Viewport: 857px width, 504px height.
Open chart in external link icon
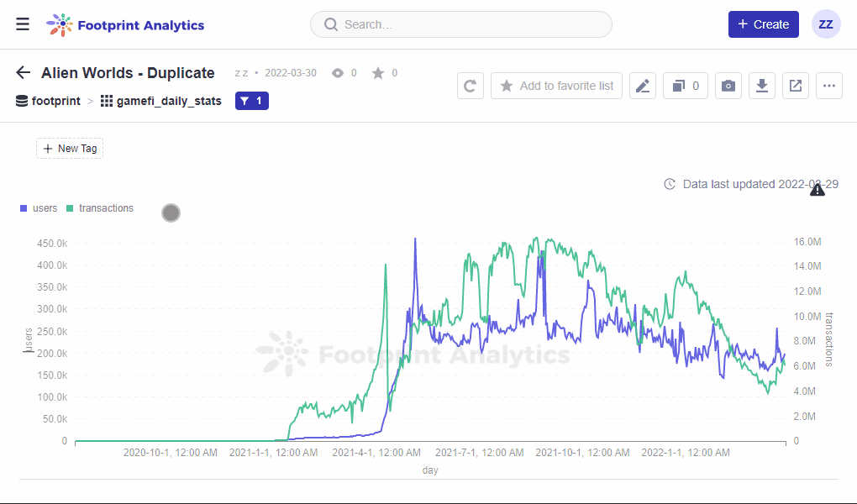pos(795,86)
